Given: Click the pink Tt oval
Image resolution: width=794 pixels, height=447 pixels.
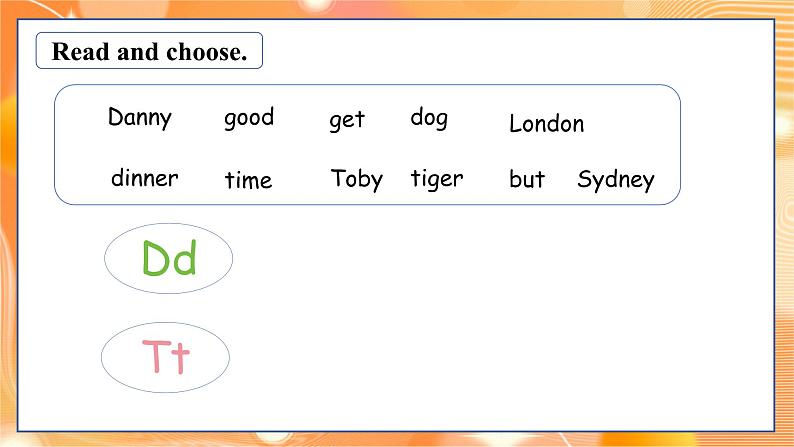Looking at the screenshot, I should click(166, 357).
